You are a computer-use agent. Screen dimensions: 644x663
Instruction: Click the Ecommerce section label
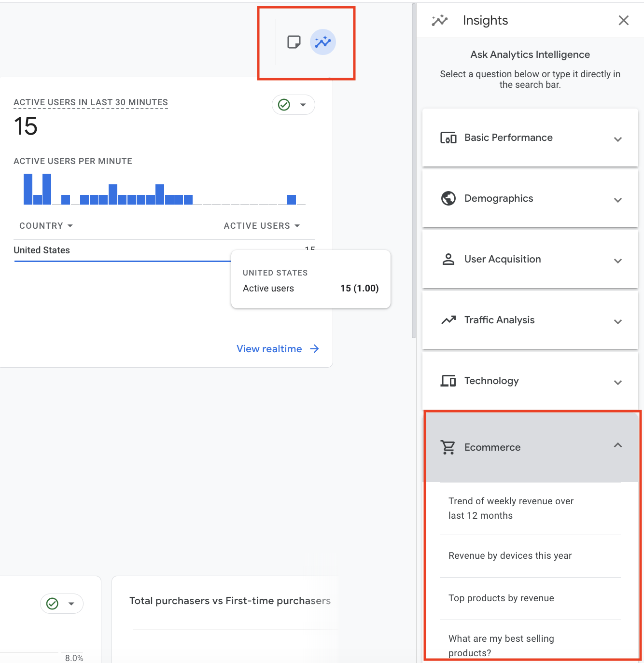(492, 447)
